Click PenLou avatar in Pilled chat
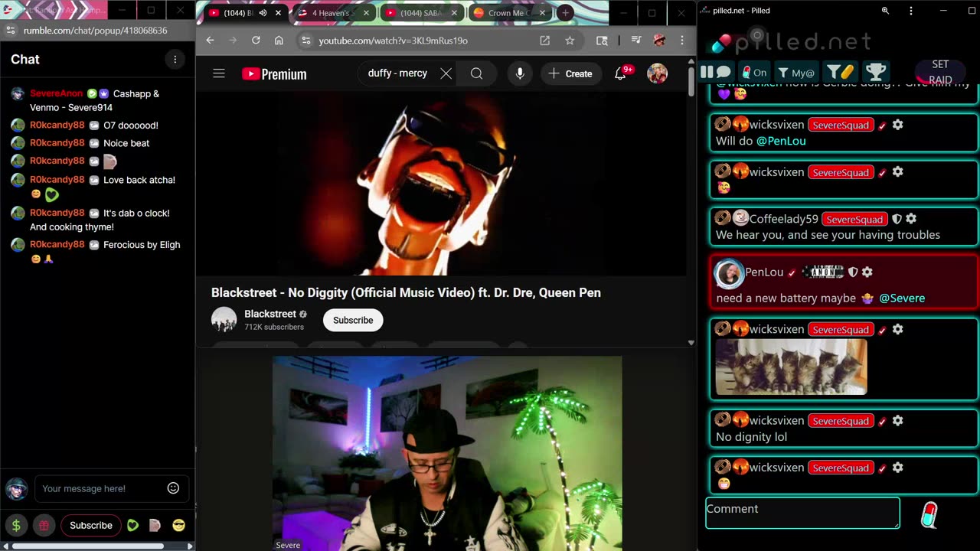 tap(728, 272)
